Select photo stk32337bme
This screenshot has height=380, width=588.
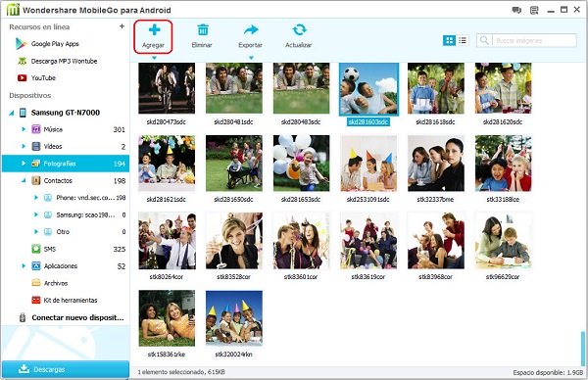[436, 164]
